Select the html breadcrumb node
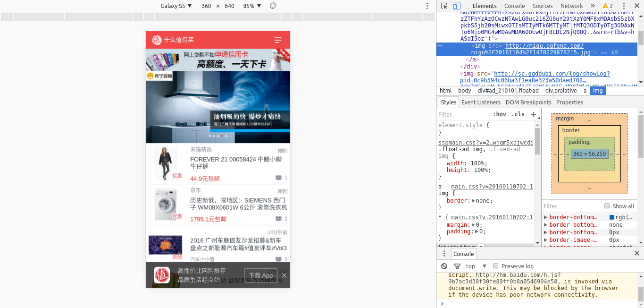Image resolution: width=644 pixels, height=308 pixels. click(x=445, y=90)
